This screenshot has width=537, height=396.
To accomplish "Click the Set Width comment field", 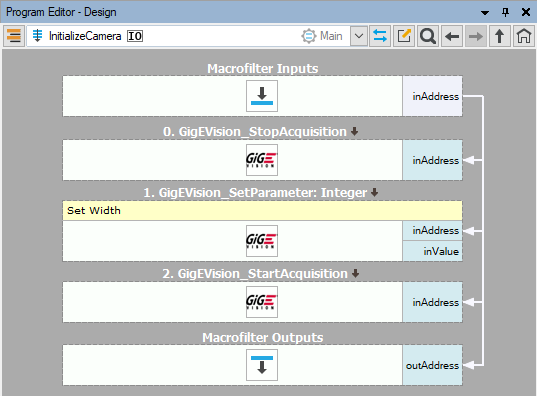I will tap(262, 211).
